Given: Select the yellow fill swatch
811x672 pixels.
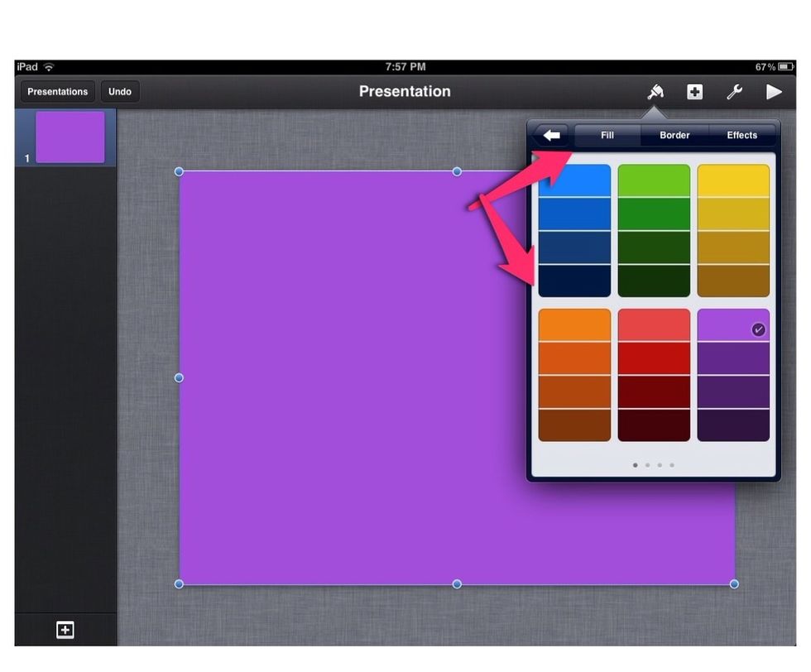Looking at the screenshot, I should tap(733, 180).
